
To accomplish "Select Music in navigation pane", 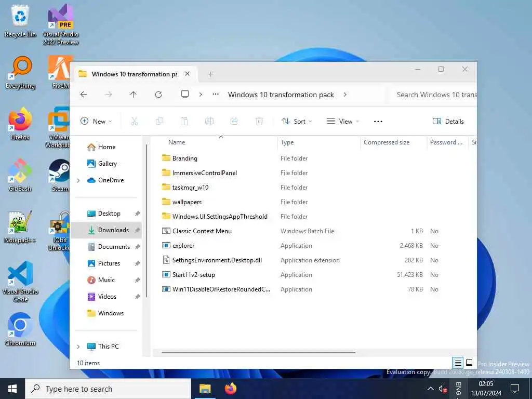I will (106, 280).
